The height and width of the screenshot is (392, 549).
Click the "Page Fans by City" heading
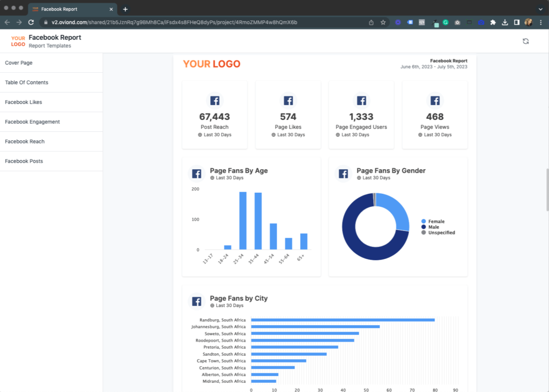(239, 298)
